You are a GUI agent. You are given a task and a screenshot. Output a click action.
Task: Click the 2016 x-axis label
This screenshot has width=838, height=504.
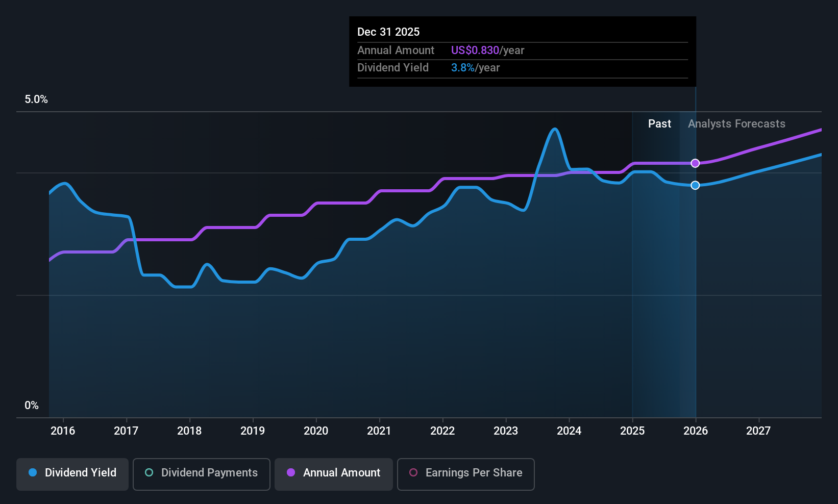[63, 431]
